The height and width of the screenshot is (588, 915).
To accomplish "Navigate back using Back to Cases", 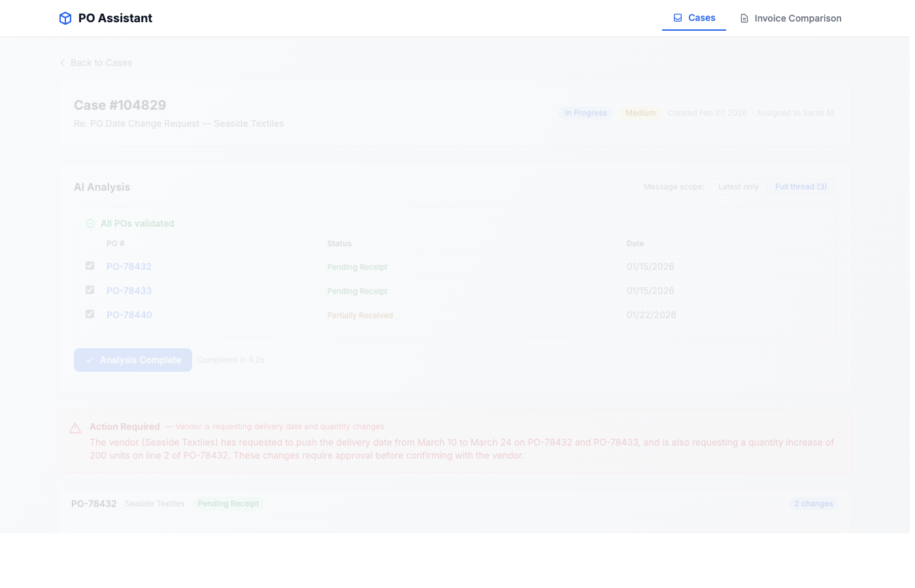I will (95, 63).
